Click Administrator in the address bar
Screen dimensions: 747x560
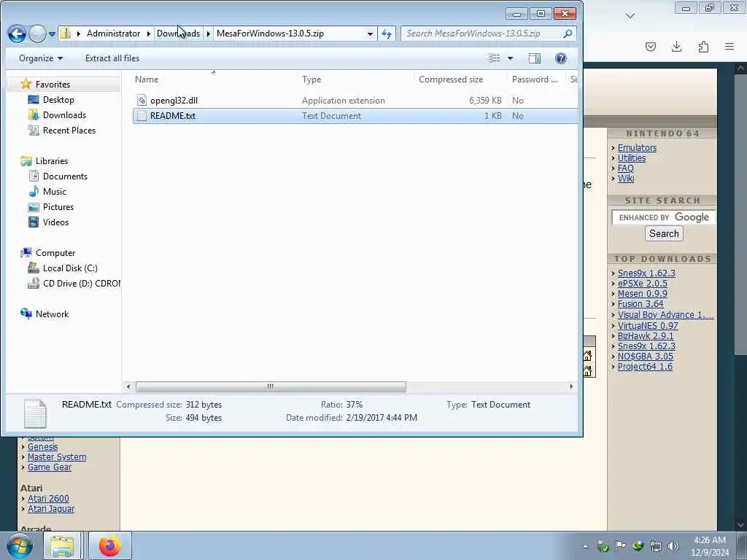(x=113, y=34)
